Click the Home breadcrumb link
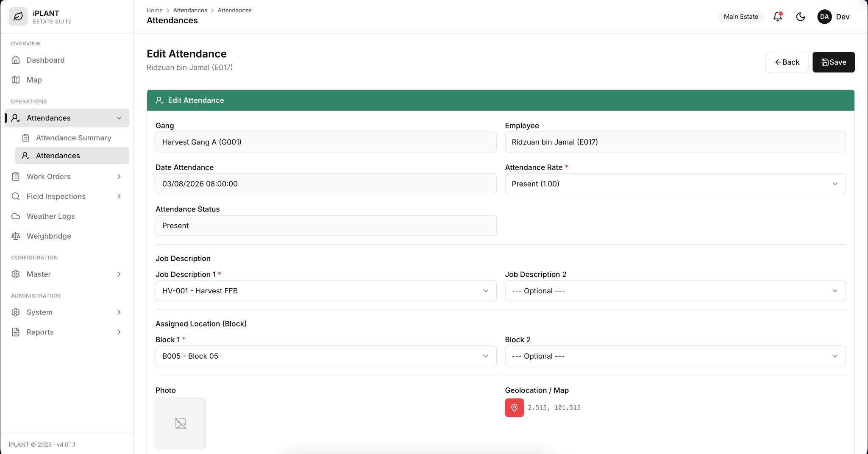 click(x=155, y=10)
